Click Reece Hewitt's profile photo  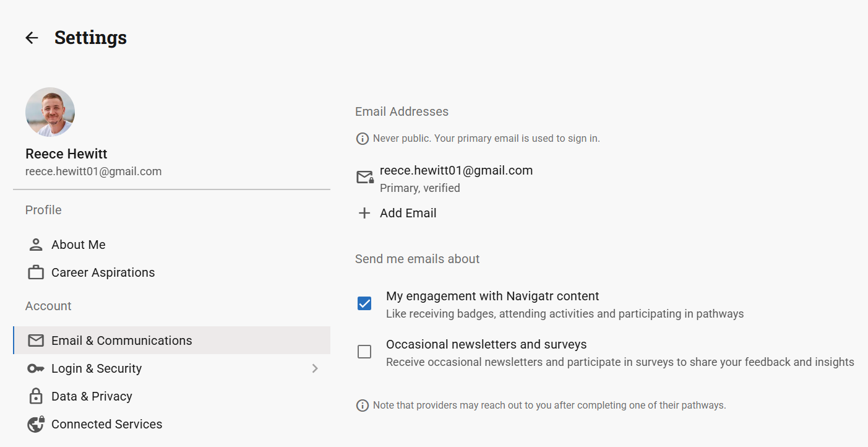[x=50, y=112]
